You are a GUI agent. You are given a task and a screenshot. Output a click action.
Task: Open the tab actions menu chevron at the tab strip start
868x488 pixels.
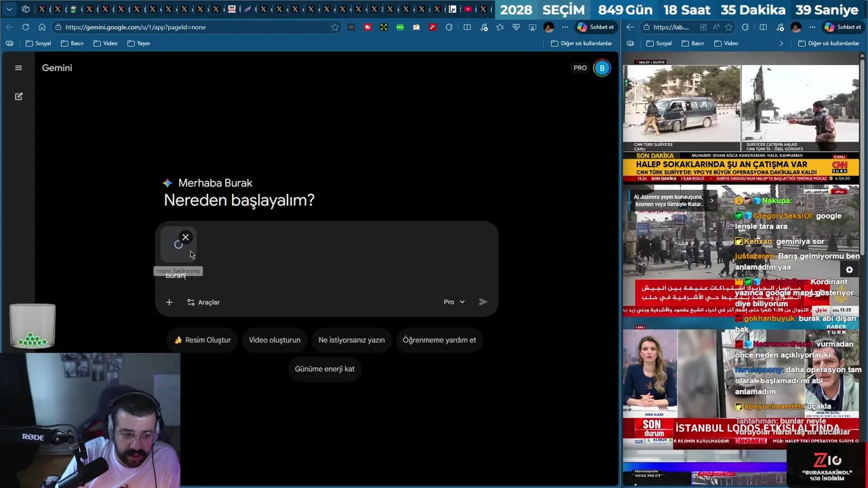tap(9, 9)
